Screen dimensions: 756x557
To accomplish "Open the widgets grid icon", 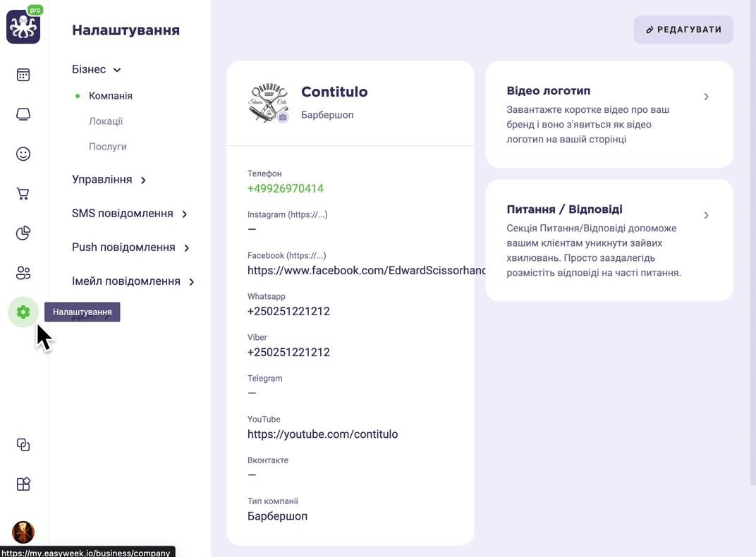I will tap(23, 484).
